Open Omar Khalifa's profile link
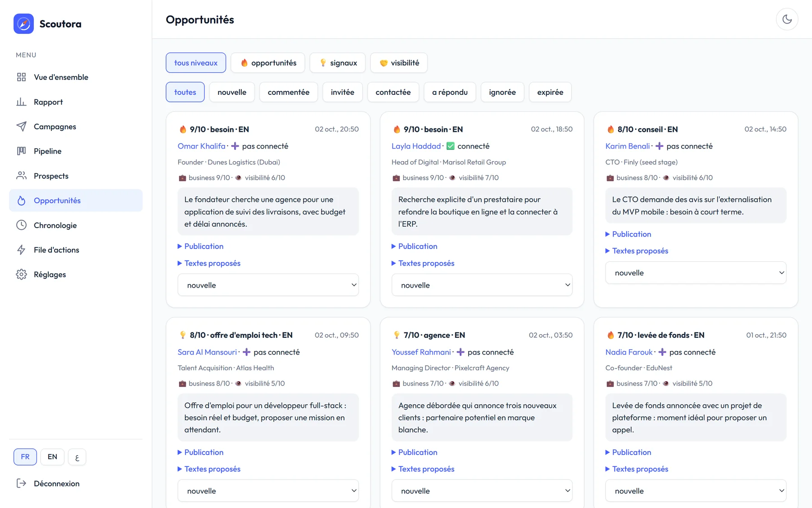 tap(201, 146)
